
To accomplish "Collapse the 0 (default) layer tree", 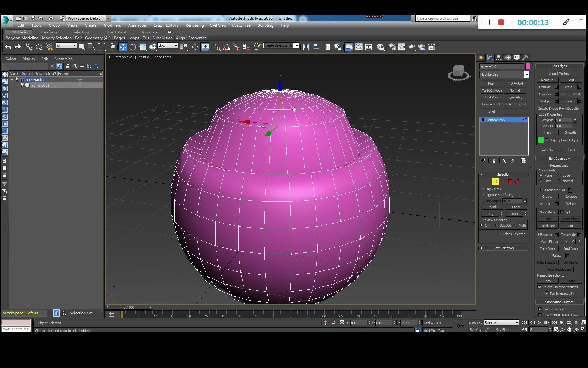I will [12, 80].
